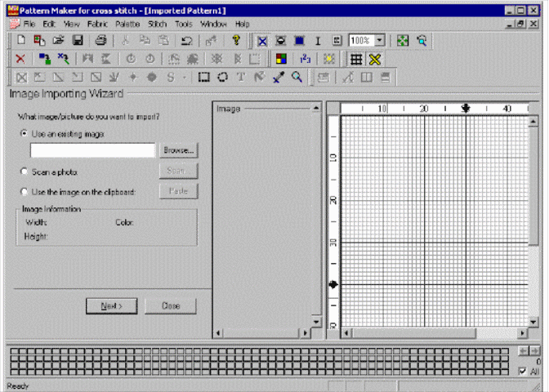Click the vertical ruler center marker

[x=333, y=284]
